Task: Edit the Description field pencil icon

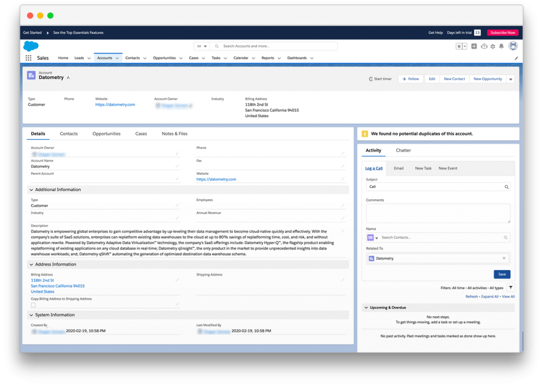Action: point(343,231)
